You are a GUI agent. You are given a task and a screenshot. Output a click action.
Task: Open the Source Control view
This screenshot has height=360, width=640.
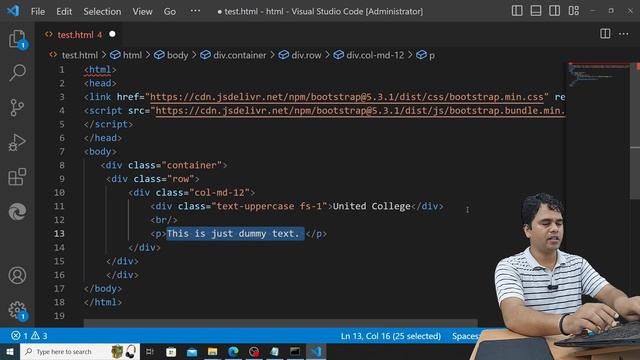(x=17, y=108)
